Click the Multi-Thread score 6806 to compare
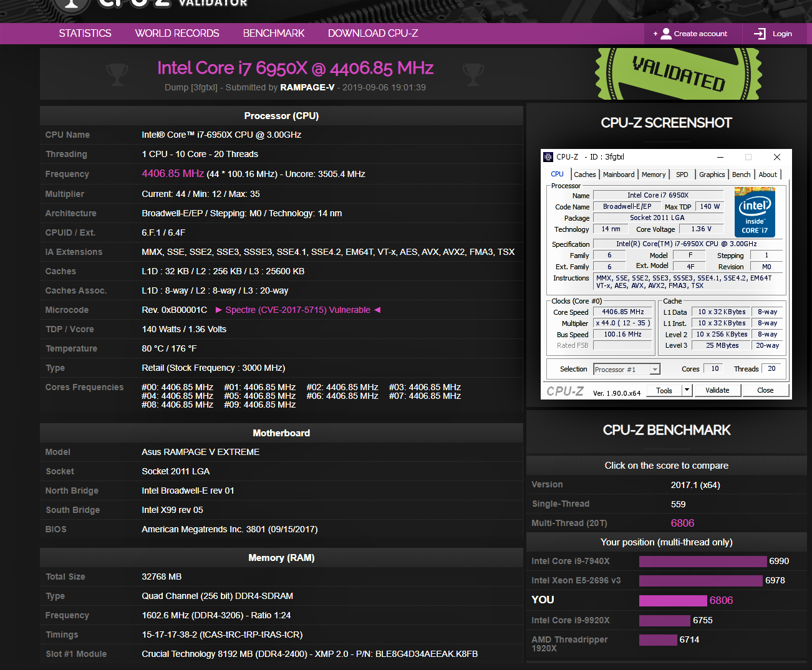812x670 pixels. 682,523
